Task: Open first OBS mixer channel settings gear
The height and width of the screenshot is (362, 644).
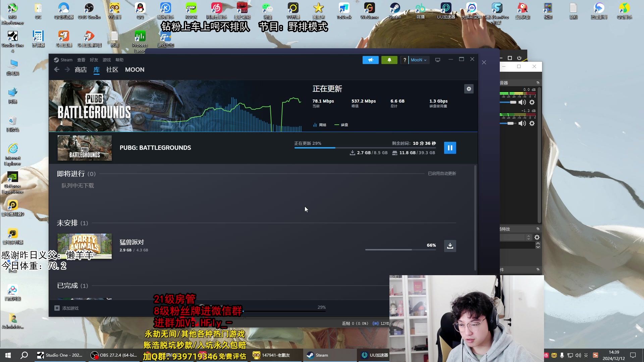Action: 532,102
